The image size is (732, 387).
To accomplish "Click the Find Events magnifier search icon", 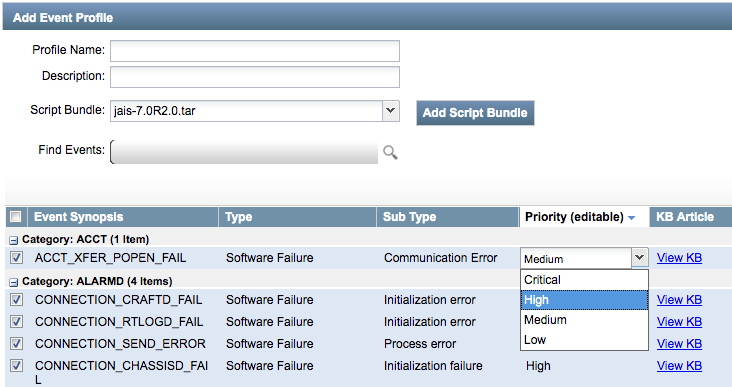I will [x=390, y=153].
